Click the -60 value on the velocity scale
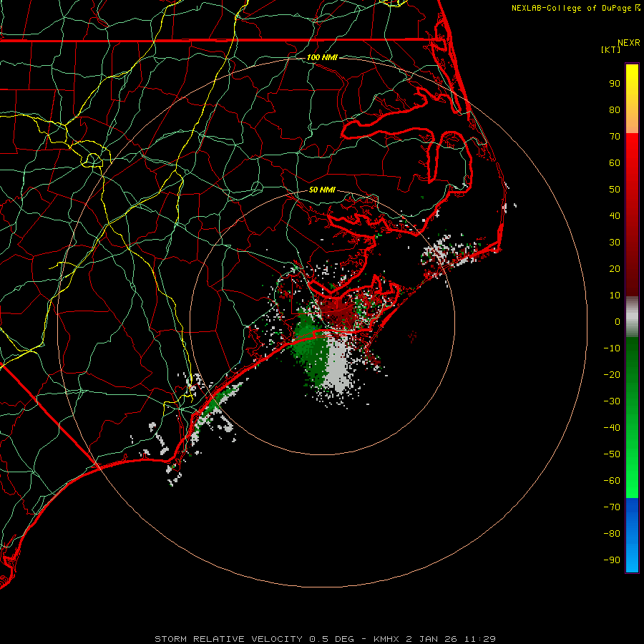 tap(612, 481)
